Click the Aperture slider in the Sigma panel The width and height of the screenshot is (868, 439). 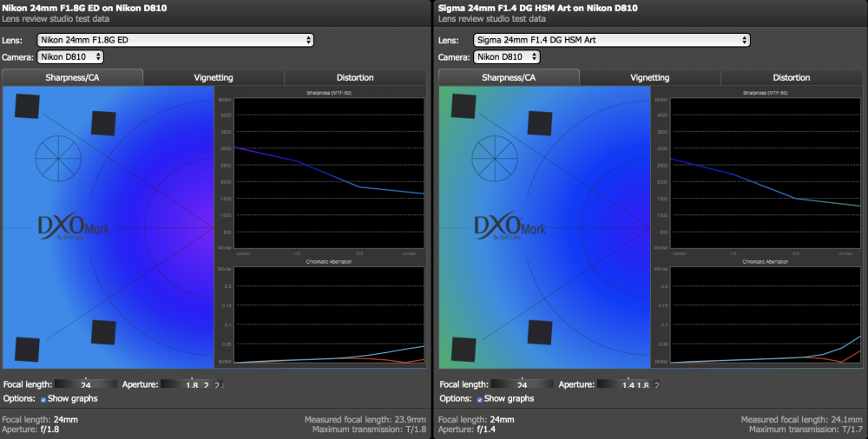pyautogui.click(x=628, y=383)
